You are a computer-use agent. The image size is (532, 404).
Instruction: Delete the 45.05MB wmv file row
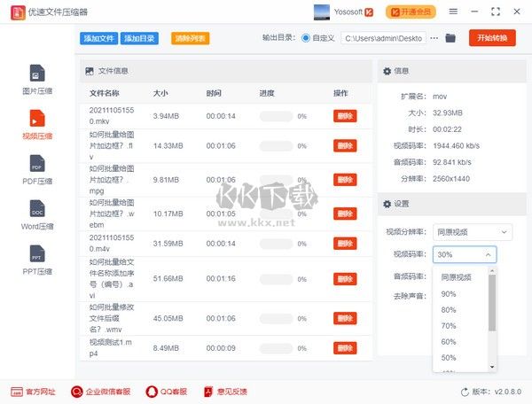click(x=345, y=318)
